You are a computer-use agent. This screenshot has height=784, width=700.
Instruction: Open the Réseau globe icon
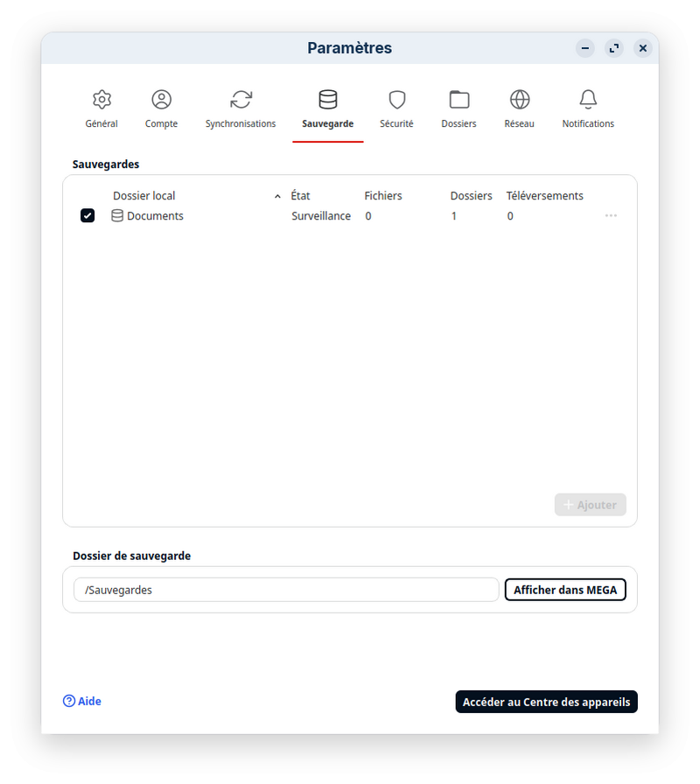tap(519, 100)
